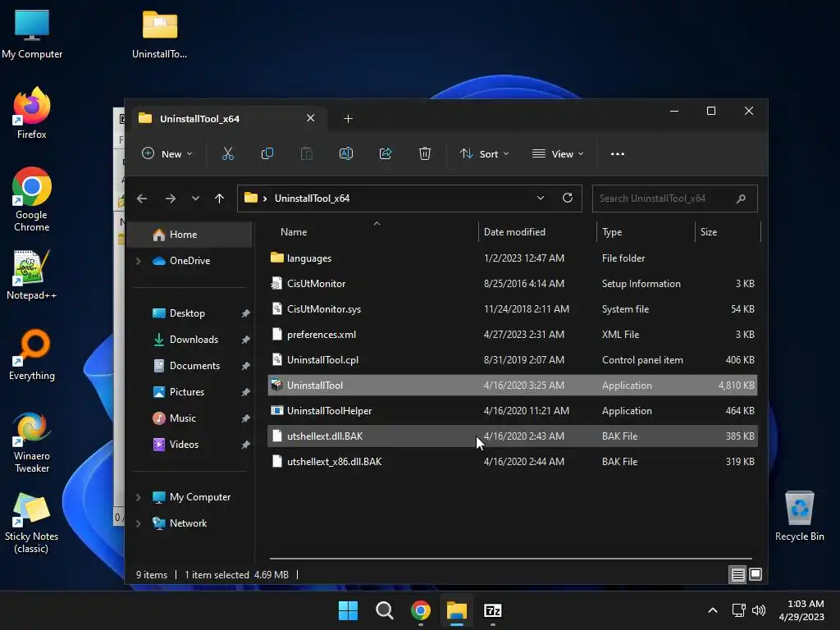Screen dimensions: 840x630
Task: Select CisUtMonitor setup information file
Action: point(512,284)
